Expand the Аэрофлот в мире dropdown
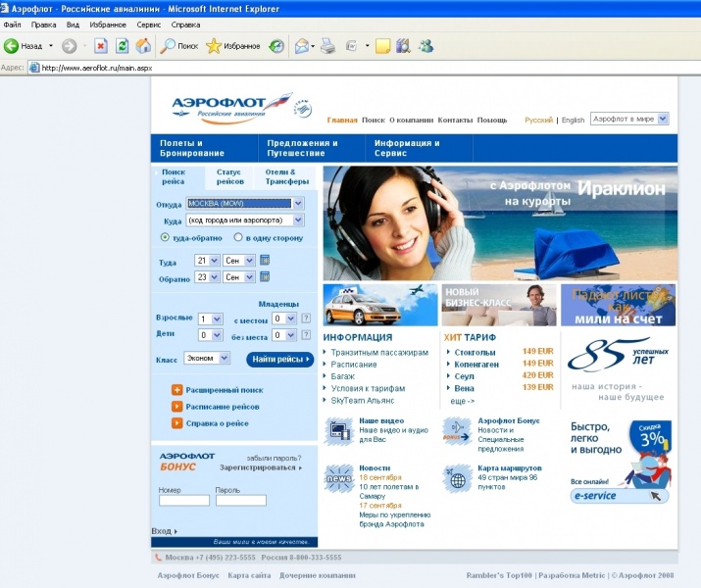The width and height of the screenshot is (701, 588). tap(663, 119)
